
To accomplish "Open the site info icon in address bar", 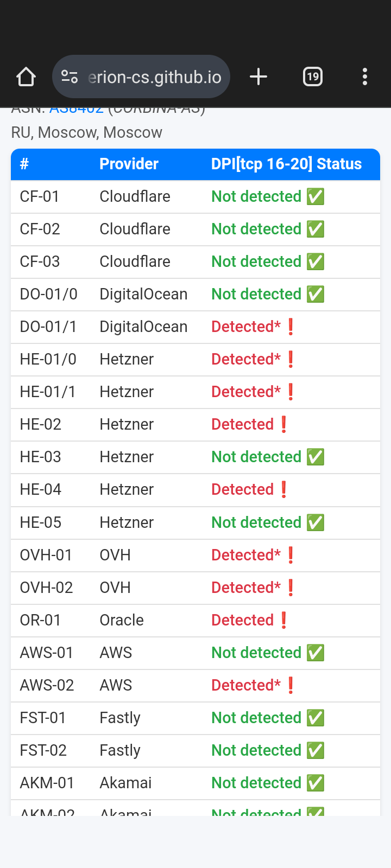I will coord(70,77).
